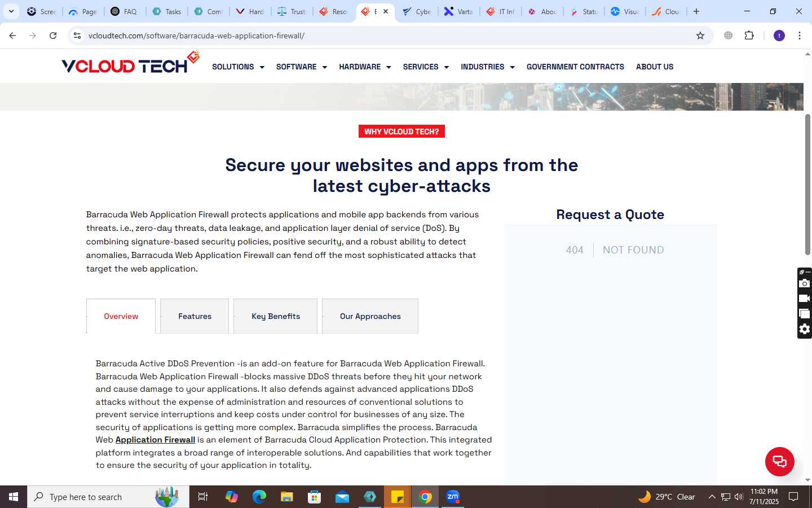Switch to the Our Approaches tab
Image resolution: width=812 pixels, height=508 pixels.
click(x=370, y=316)
